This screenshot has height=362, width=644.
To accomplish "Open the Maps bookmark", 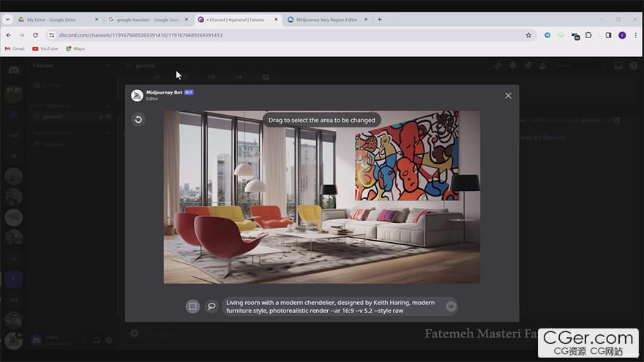I will coord(75,49).
